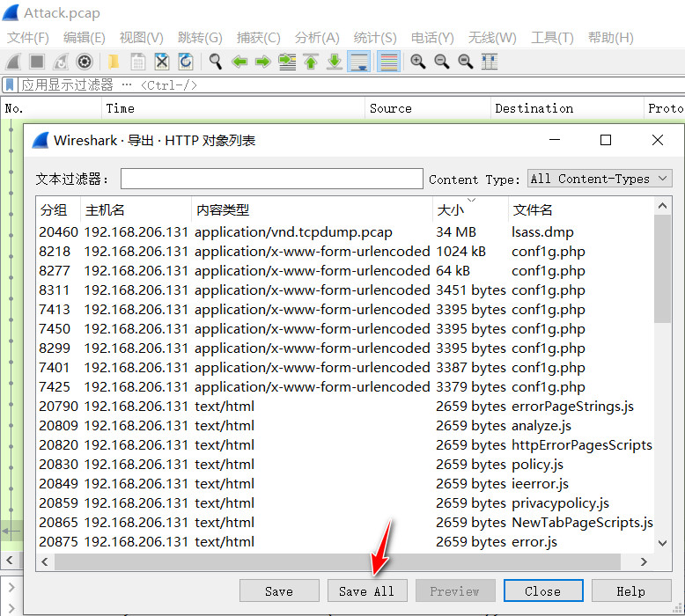Image resolution: width=685 pixels, height=616 pixels.
Task: Open the 无线(W) menu
Action: [492, 38]
